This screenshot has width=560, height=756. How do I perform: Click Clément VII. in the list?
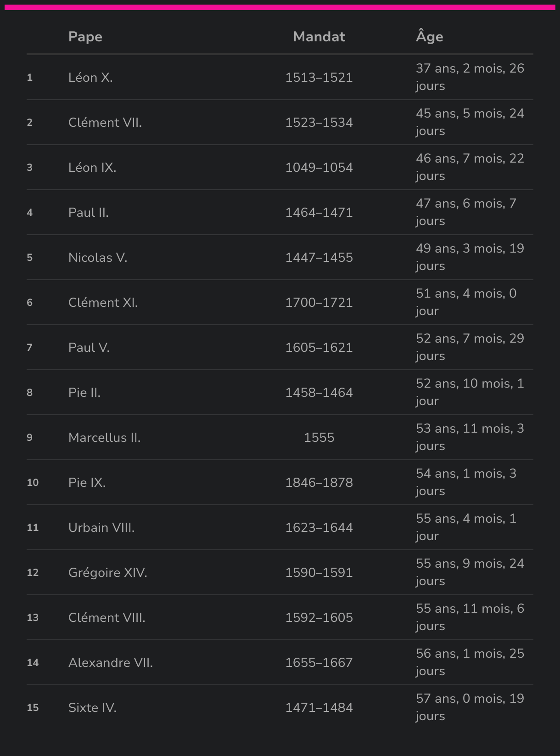click(105, 122)
